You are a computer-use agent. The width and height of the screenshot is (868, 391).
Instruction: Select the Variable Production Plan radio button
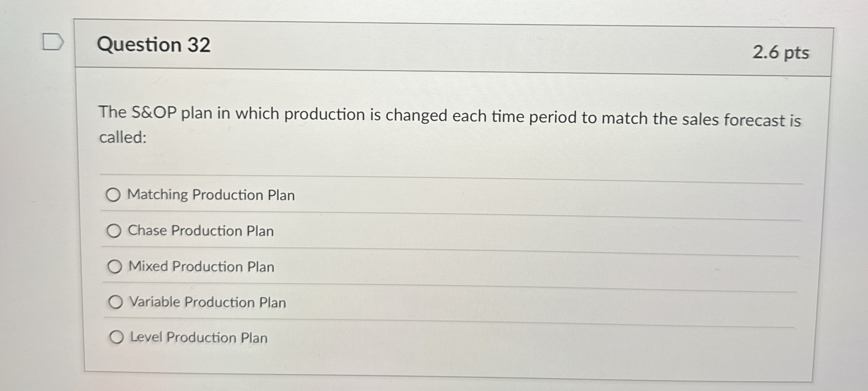116,302
